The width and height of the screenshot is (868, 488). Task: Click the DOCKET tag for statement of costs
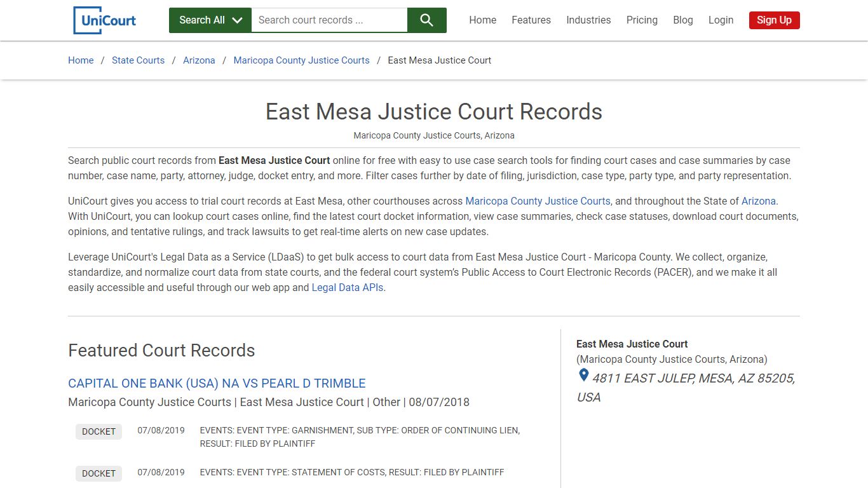(98, 473)
